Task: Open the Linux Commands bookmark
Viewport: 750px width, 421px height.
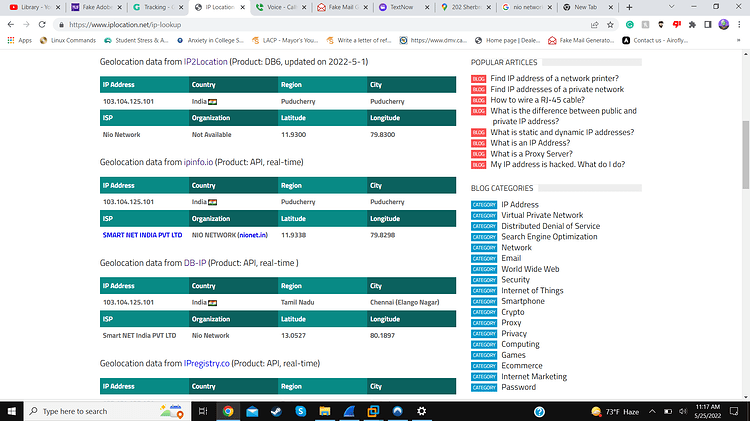Action: coord(68,41)
